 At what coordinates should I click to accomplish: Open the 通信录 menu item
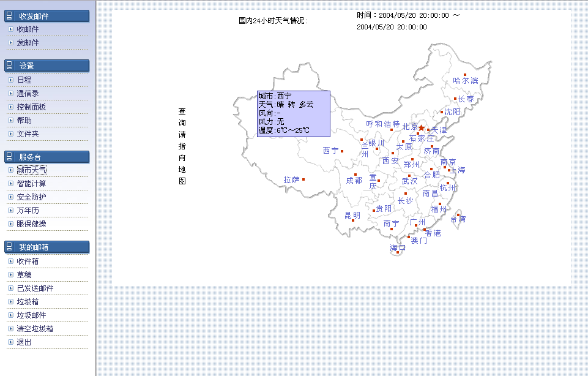click(28, 94)
